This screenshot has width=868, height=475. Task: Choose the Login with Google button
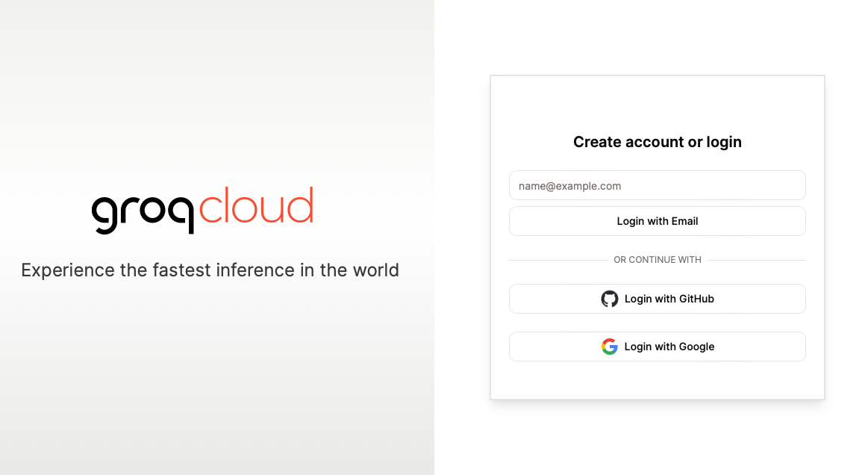click(669, 347)
